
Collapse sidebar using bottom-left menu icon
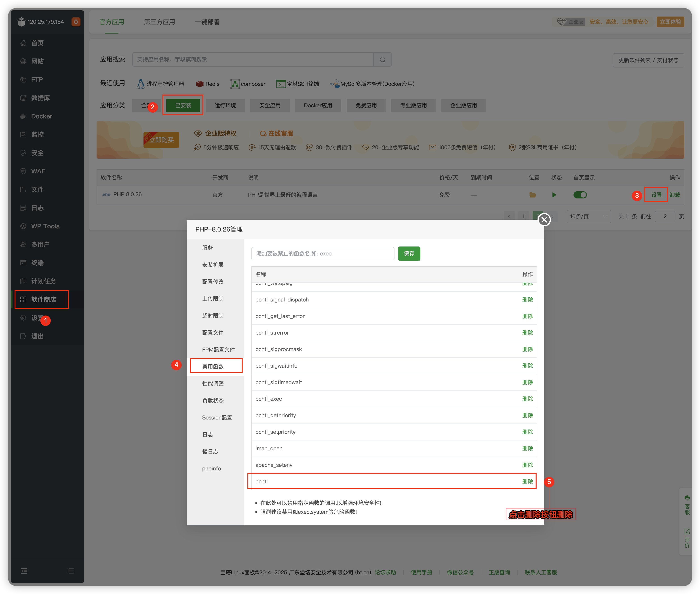point(24,571)
